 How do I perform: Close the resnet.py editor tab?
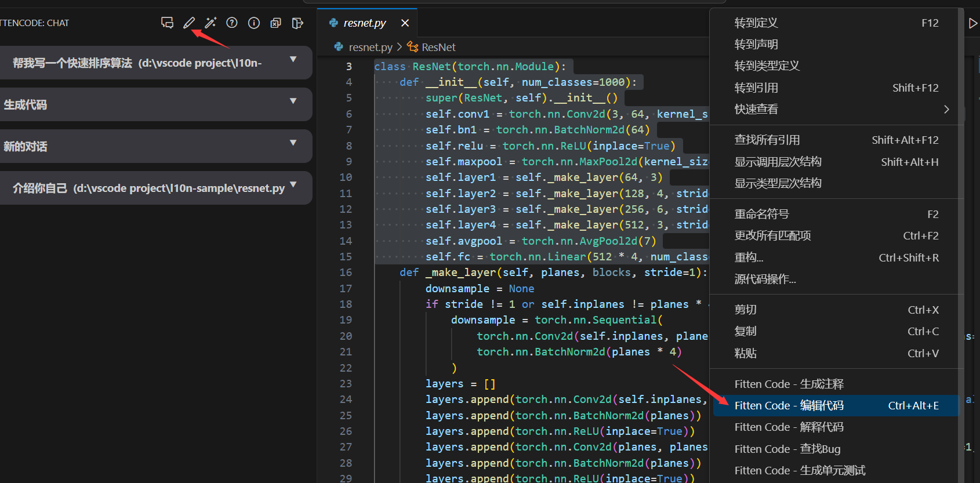point(405,23)
